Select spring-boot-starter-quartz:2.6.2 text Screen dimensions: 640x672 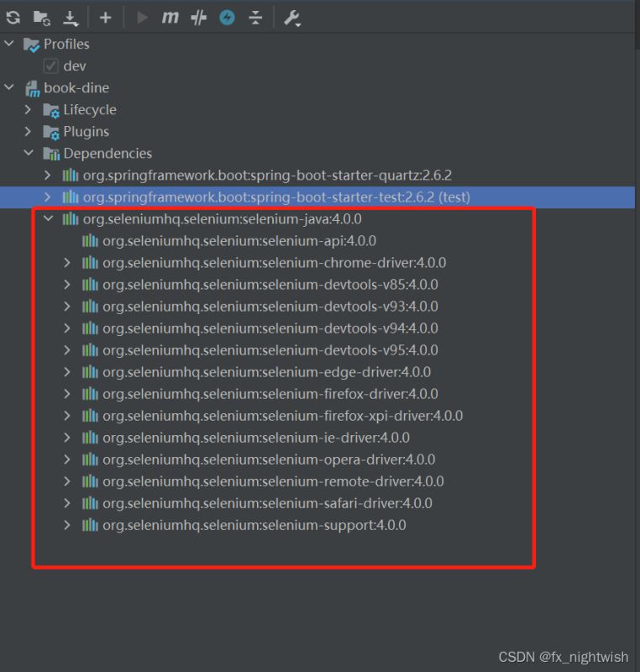[x=267, y=176]
